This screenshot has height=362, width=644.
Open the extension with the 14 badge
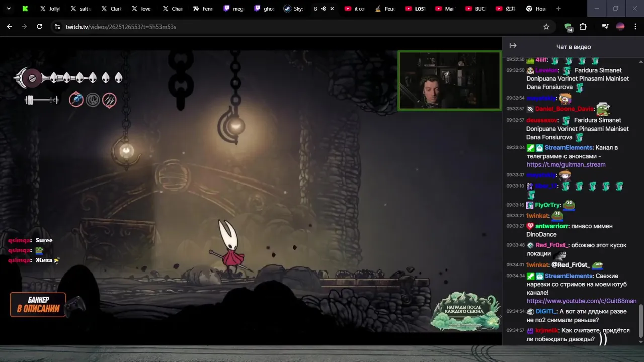tap(568, 27)
